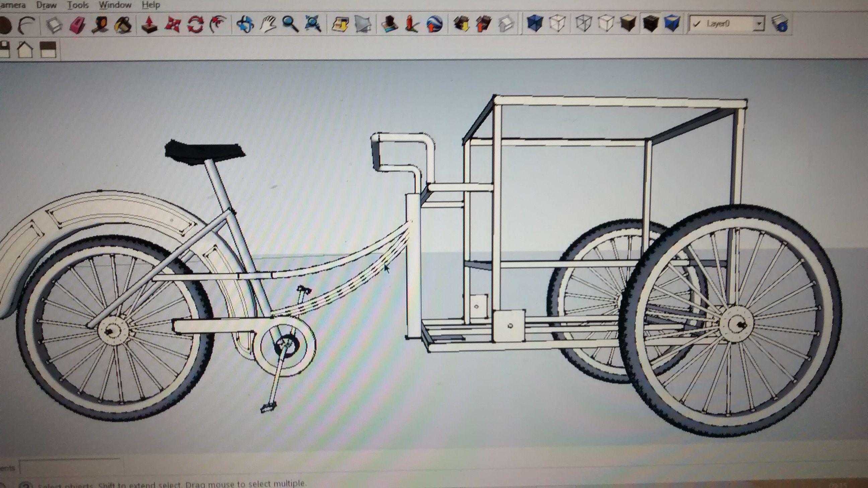Select the Pan hand tool
Screen dimensions: 868x488
pyautogui.click(x=268, y=24)
